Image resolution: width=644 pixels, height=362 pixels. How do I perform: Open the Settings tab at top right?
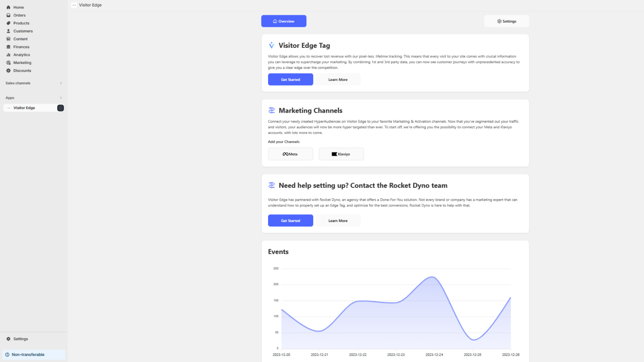click(x=507, y=21)
